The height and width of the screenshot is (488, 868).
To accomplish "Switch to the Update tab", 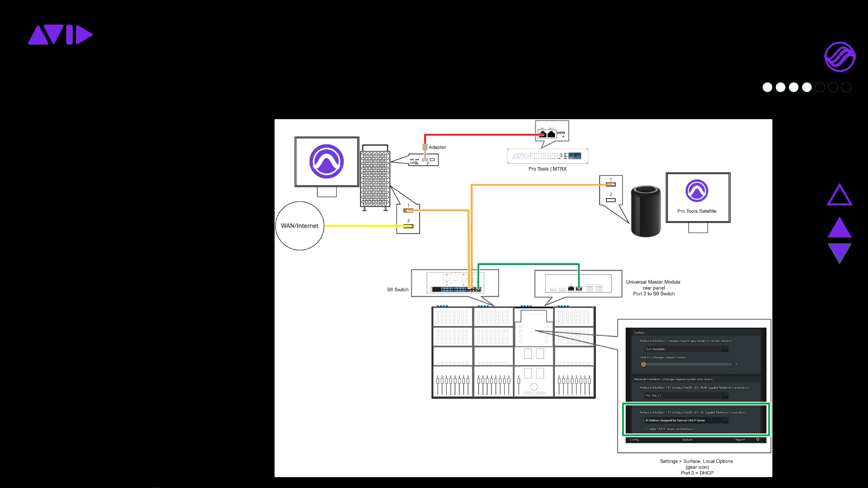I will [687, 440].
